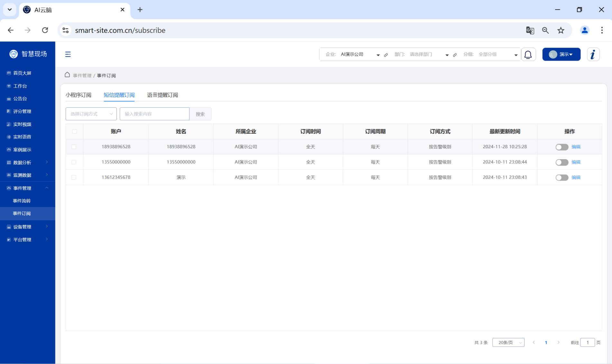Viewport: 612px width, 364px height.
Task: Click 事件管理 in the breadcrumb
Action: click(82, 76)
